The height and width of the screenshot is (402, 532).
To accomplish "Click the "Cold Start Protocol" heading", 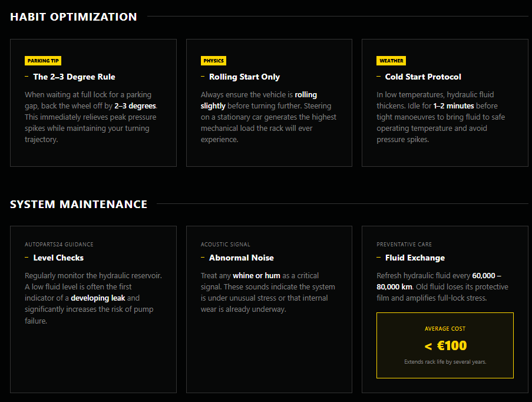I will [423, 77].
